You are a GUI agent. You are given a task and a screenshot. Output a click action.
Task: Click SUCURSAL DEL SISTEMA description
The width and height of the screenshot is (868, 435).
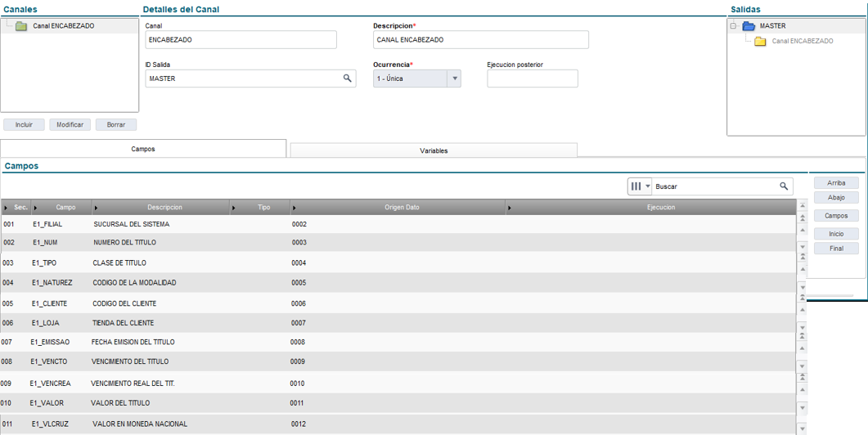tap(131, 224)
